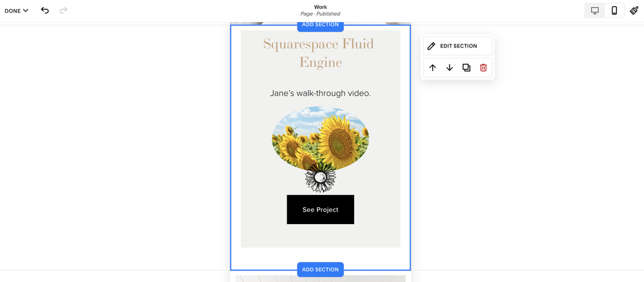Click the redo arrow icon
Image resolution: width=644 pixels, height=282 pixels.
pos(63,10)
